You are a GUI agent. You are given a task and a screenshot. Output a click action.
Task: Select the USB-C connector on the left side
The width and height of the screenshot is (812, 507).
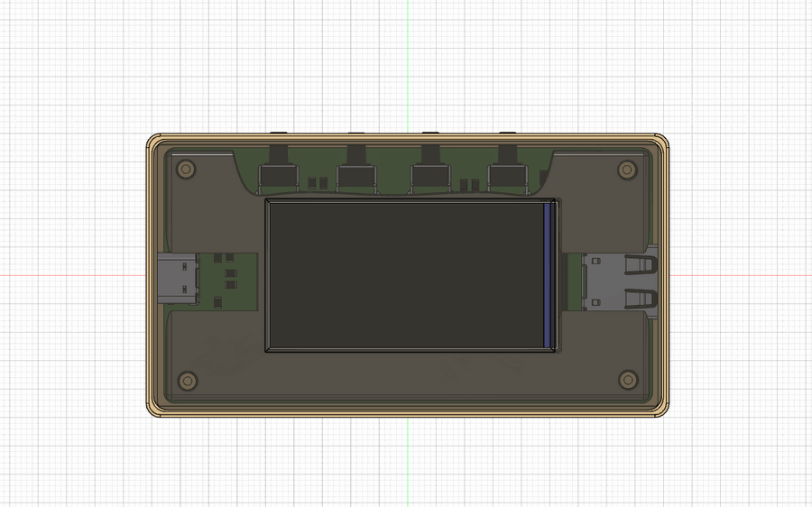(178, 279)
